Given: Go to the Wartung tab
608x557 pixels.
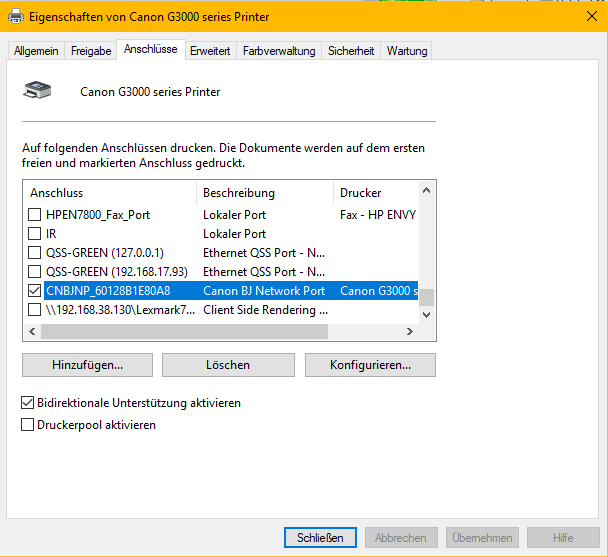Looking at the screenshot, I should click(x=406, y=51).
